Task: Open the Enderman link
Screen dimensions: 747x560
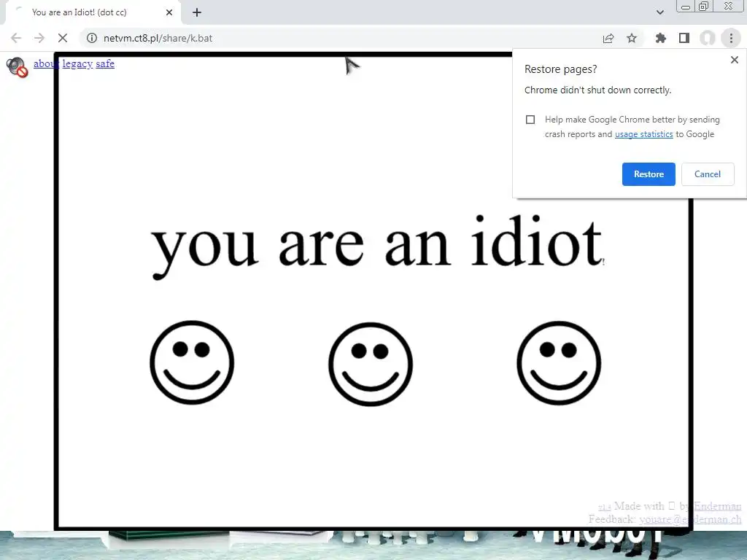Action: pyautogui.click(x=718, y=506)
